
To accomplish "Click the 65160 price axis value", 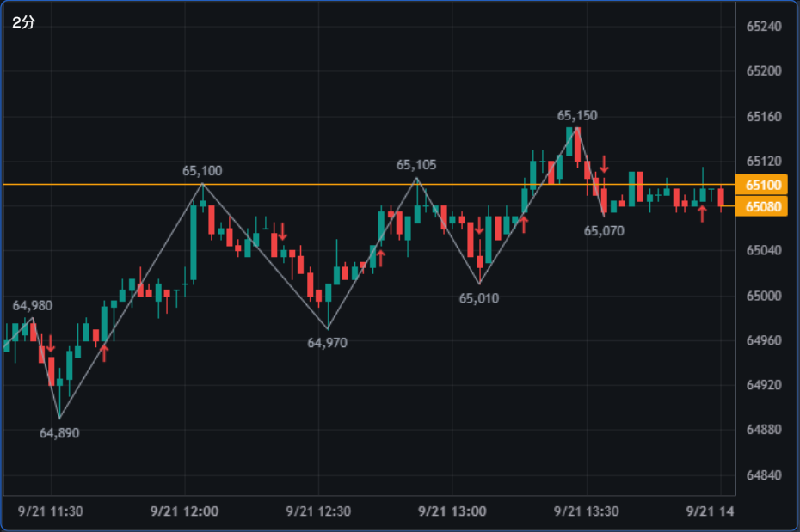I will (x=764, y=117).
